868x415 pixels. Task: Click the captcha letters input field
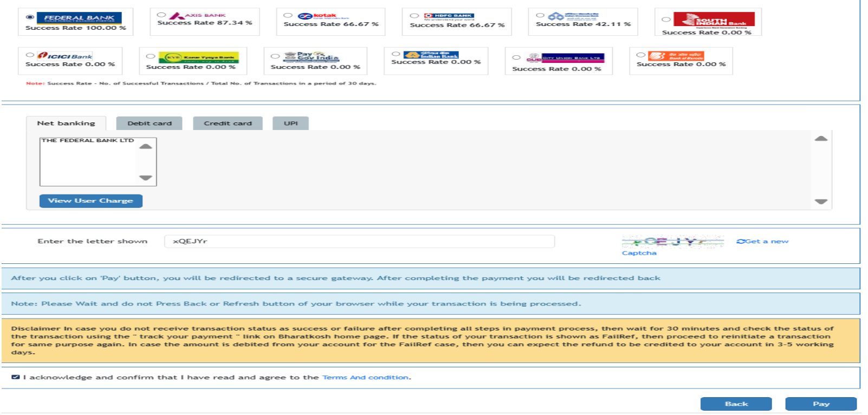(359, 242)
